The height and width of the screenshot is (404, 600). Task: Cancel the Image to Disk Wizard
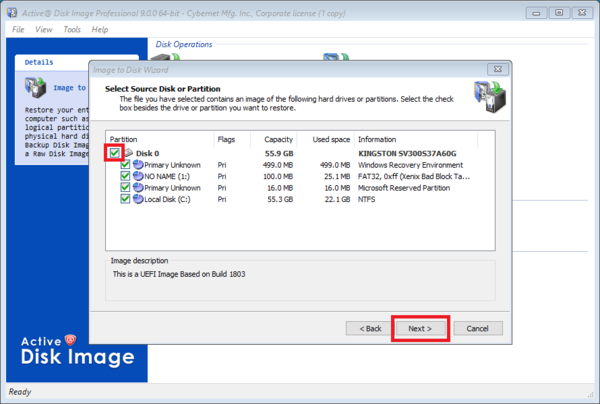pos(478,329)
